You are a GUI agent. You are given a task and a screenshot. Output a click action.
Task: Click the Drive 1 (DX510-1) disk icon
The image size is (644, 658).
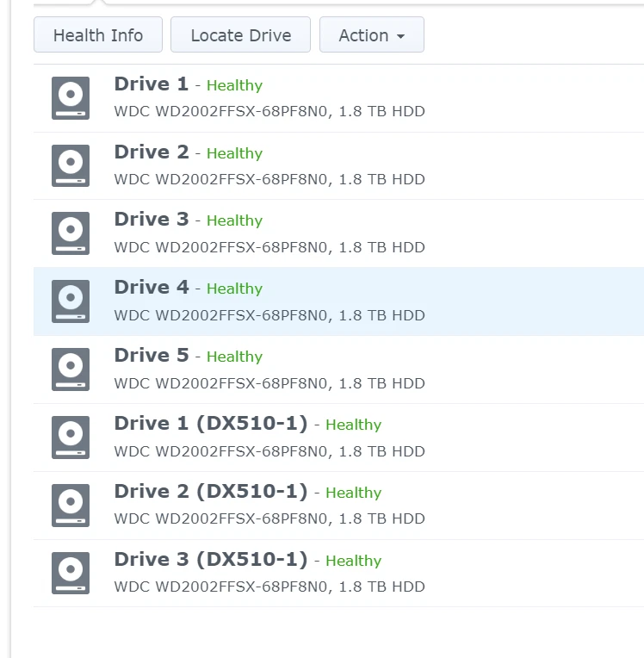click(x=70, y=438)
